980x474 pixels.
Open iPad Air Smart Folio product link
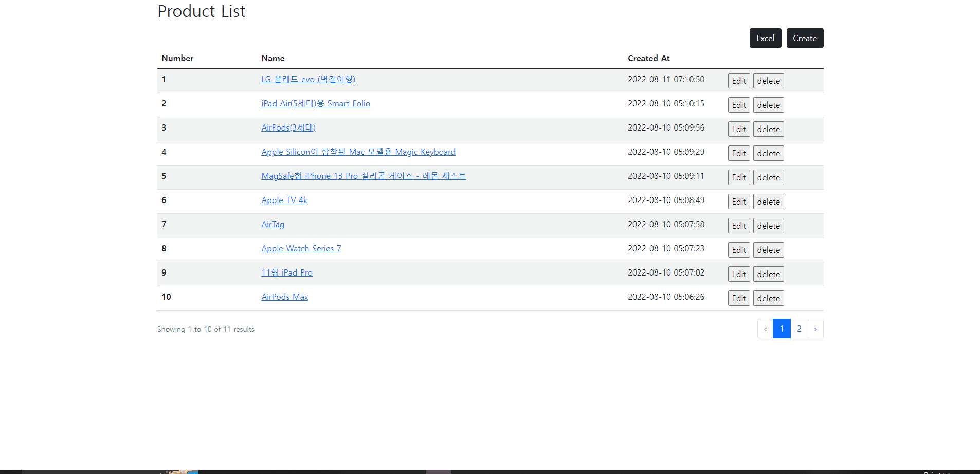(x=316, y=103)
